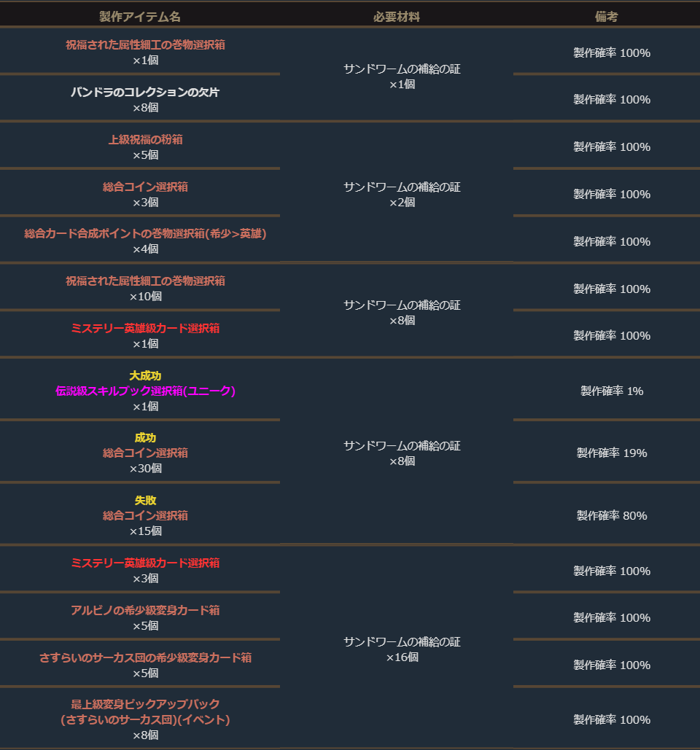Open the 上級祝福の粉箱 item
Viewport: 700px width, 750px height.
tap(145, 139)
